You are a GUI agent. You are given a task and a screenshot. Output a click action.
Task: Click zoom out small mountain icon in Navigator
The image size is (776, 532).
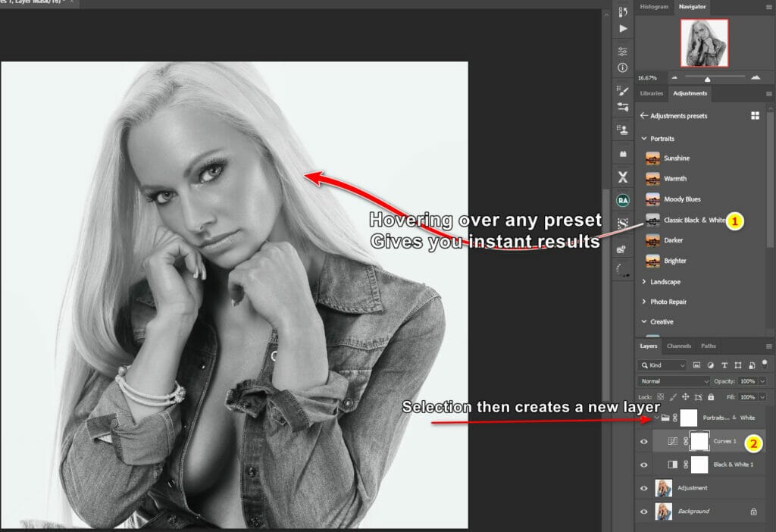(x=674, y=77)
